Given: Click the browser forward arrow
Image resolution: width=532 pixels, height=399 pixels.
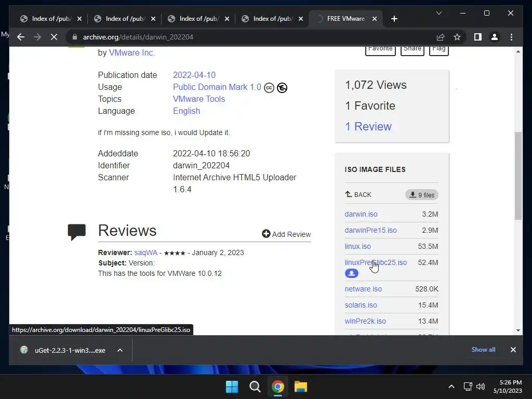Looking at the screenshot, I should pyautogui.click(x=37, y=37).
